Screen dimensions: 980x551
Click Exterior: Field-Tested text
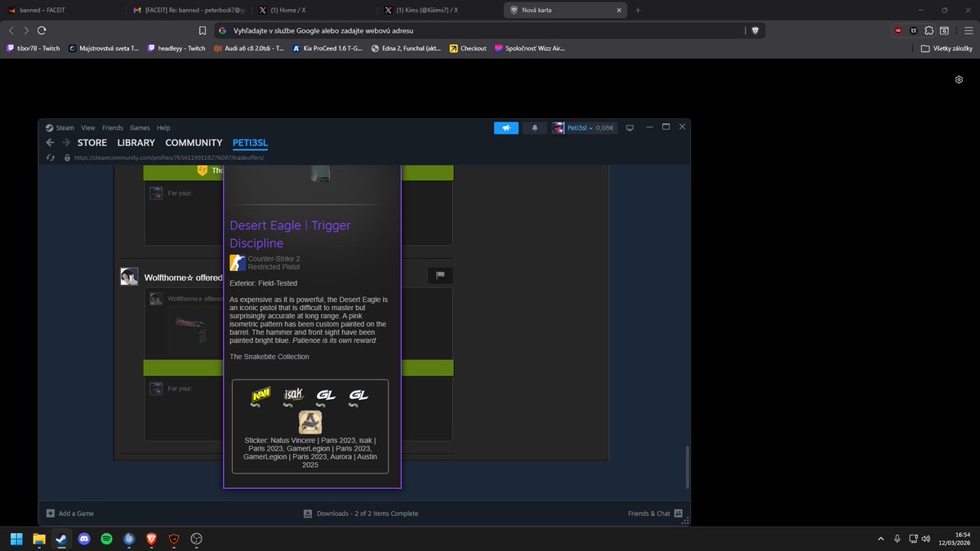coord(264,283)
